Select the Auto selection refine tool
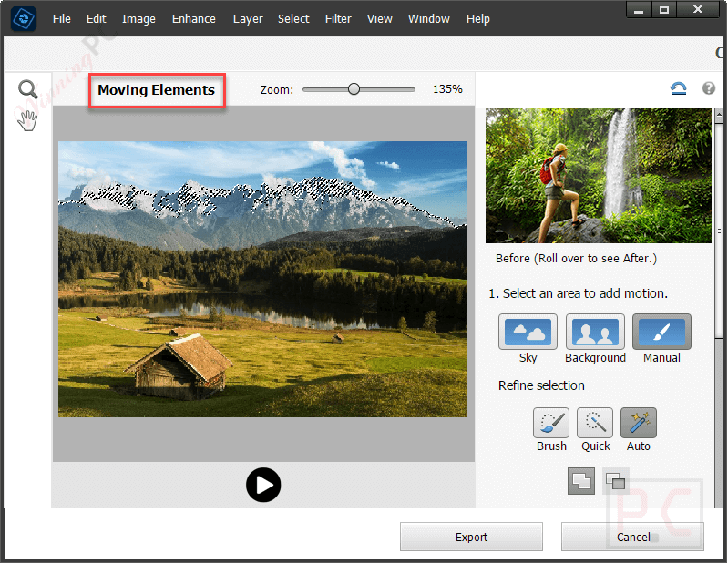The image size is (728, 564). (x=639, y=423)
